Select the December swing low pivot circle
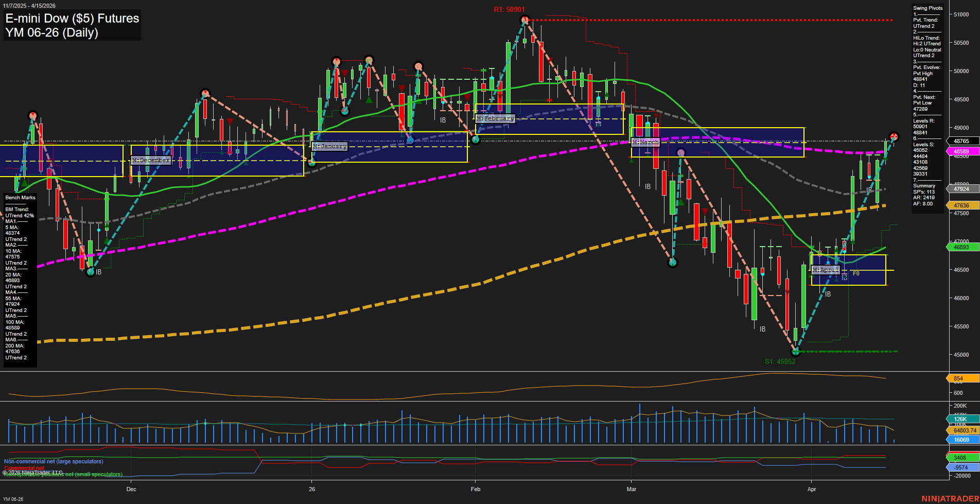 91,271
